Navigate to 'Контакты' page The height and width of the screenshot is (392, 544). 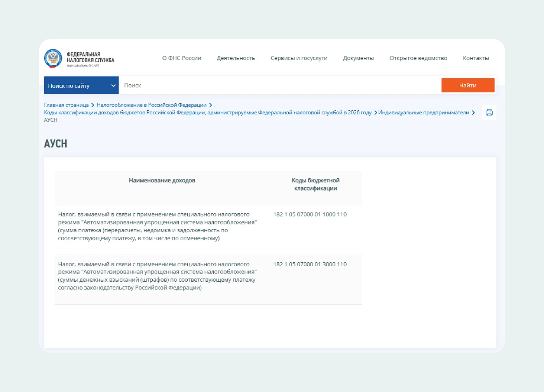476,58
